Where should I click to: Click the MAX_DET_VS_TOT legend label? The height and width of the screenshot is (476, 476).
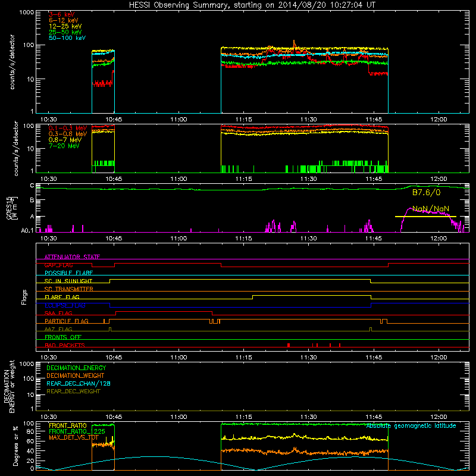tap(74, 437)
